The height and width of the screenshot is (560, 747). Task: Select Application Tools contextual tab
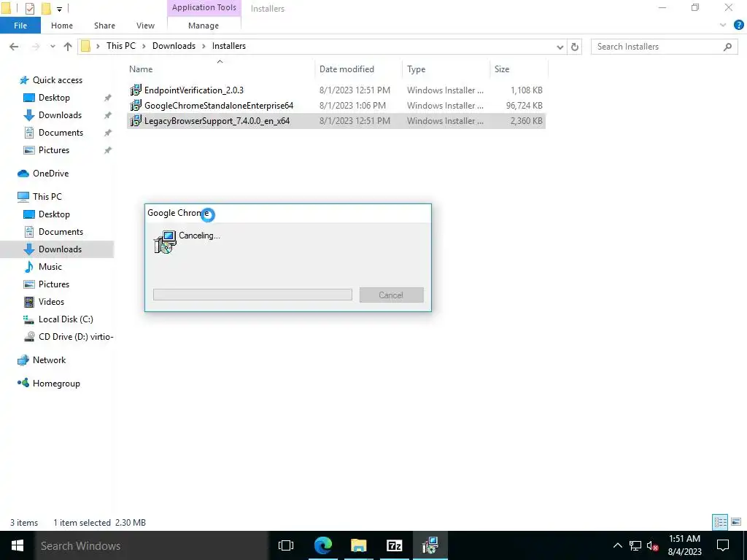[204, 7]
